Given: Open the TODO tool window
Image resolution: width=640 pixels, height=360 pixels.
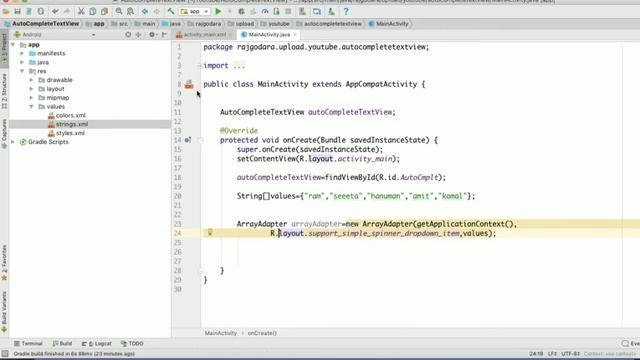Looking at the screenshot, I should point(132,344).
